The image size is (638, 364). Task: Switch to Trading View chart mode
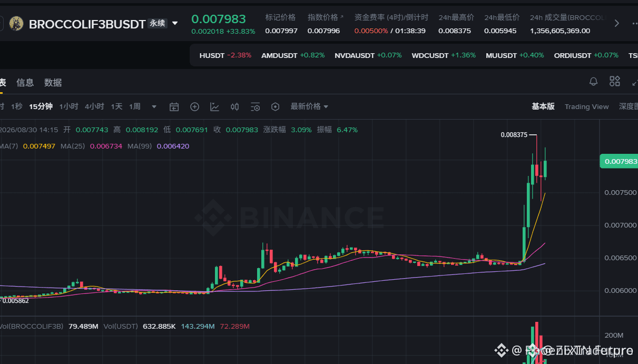586,106
